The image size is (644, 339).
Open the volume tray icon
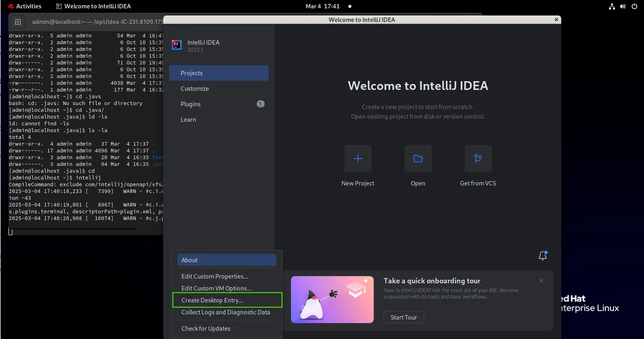[623, 6]
